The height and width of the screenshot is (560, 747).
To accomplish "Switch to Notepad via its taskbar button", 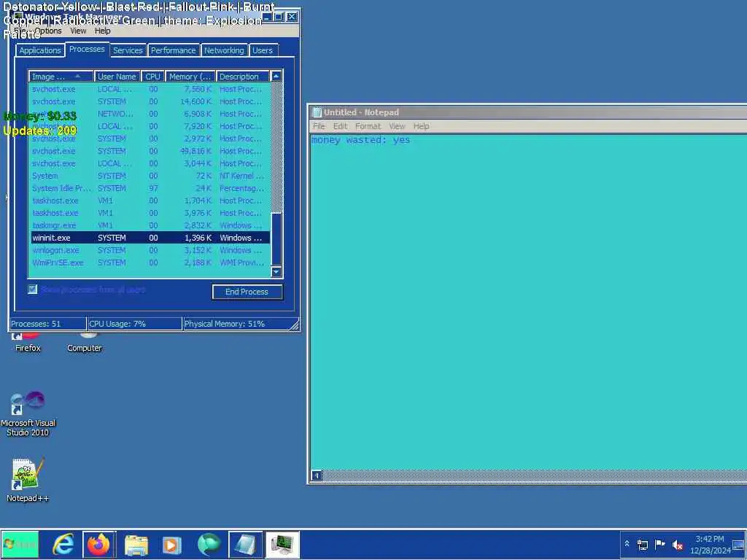I will click(x=245, y=544).
